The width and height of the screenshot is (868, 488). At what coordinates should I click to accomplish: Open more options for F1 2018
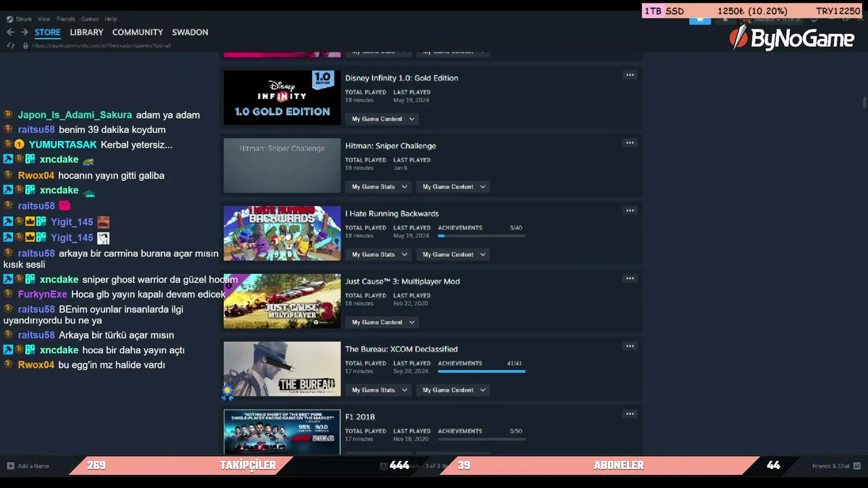630,414
